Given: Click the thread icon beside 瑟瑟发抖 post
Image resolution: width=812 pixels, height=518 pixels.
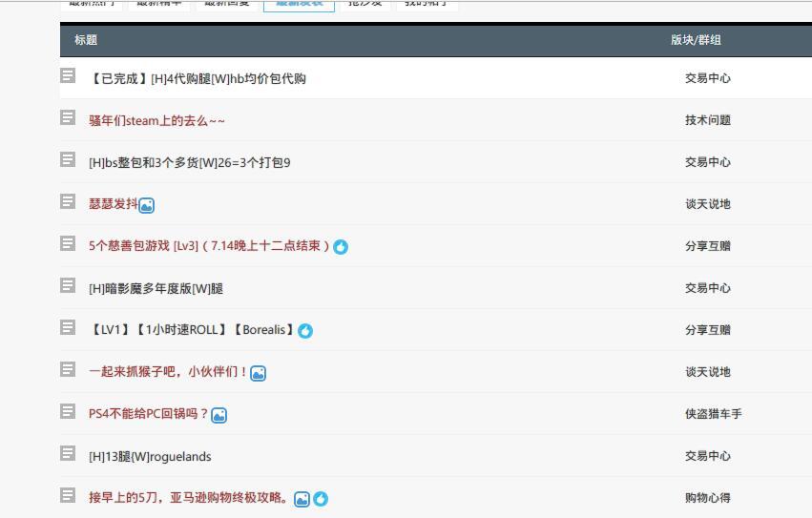Looking at the screenshot, I should tap(68, 201).
